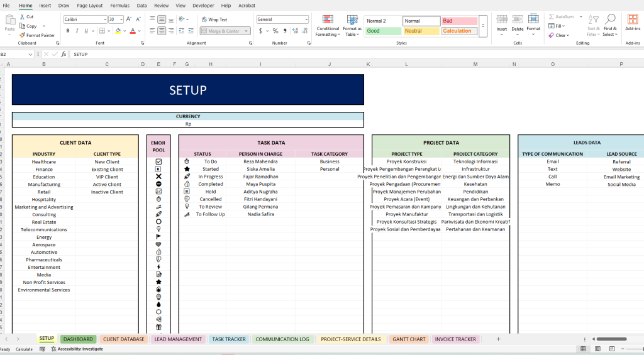Click the yellow fill color button
644x355 pixels.
coord(118,31)
